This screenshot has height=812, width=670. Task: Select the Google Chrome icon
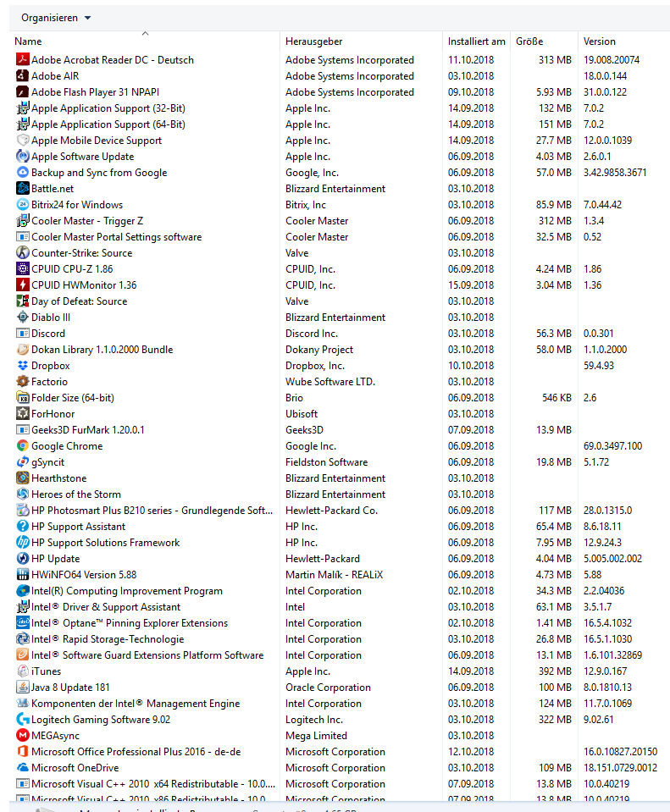22,445
